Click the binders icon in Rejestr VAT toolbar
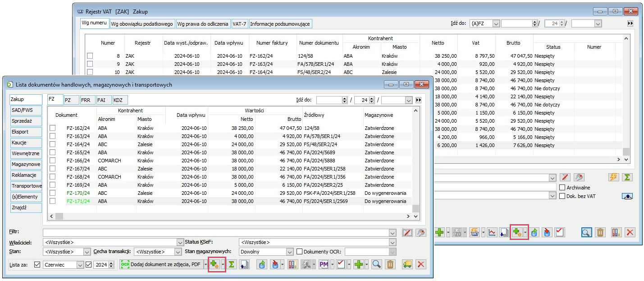Image resolution: width=644 pixels, height=281 pixels. 617,232
